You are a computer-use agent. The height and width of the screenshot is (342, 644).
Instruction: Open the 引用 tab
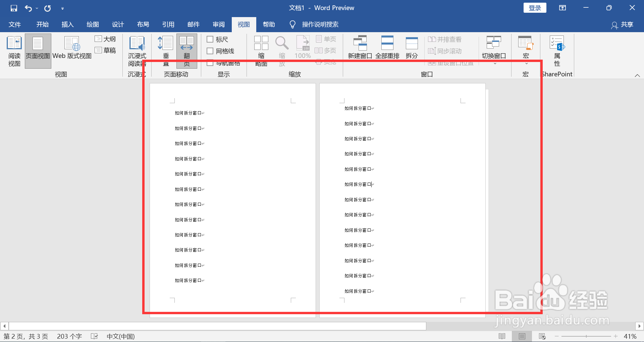(x=168, y=24)
